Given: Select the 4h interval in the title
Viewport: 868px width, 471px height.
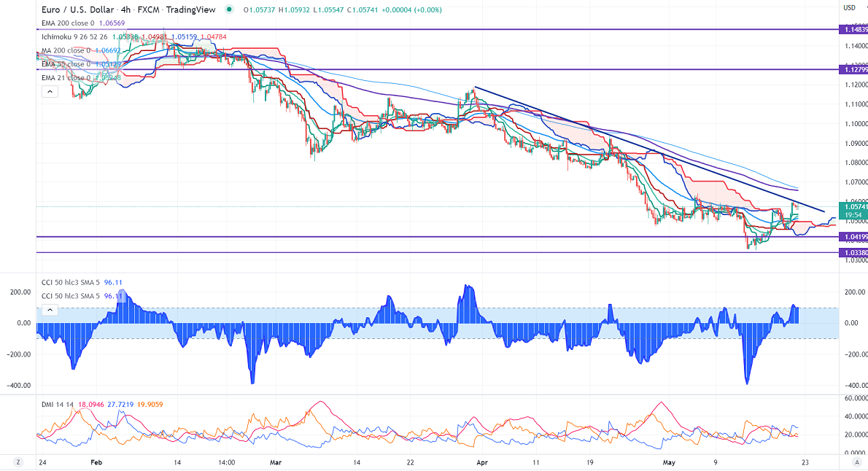Looking at the screenshot, I should click(125, 9).
